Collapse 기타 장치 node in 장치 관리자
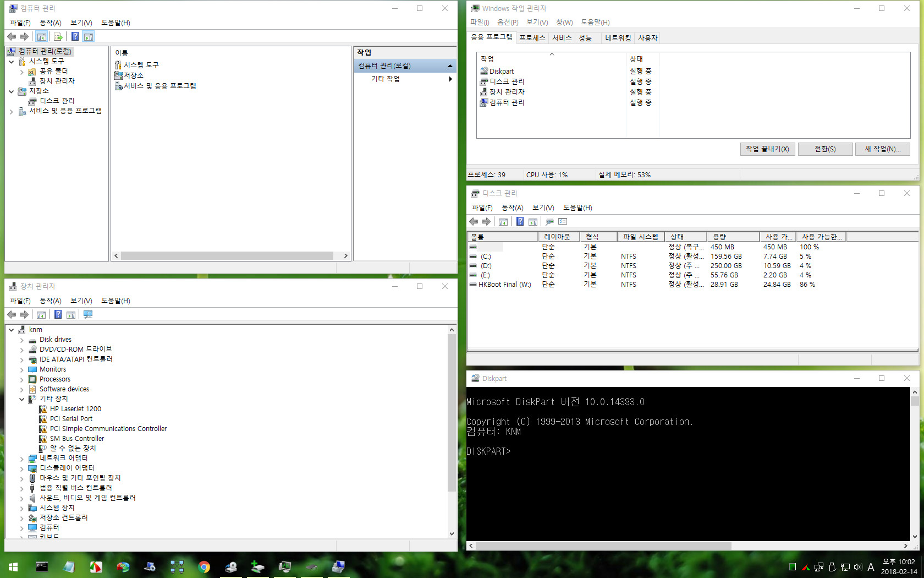Image resolution: width=924 pixels, height=578 pixels. pos(21,399)
